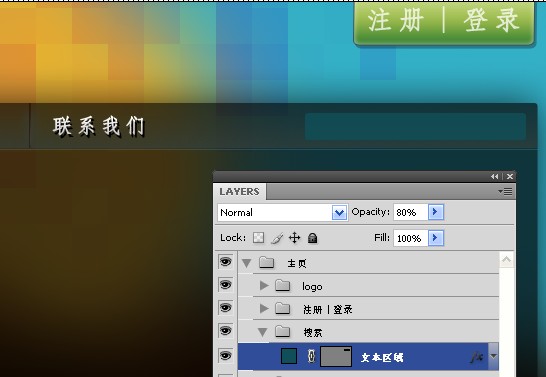
Task: Open the Fill slider arrow
Action: pyautogui.click(x=436, y=238)
